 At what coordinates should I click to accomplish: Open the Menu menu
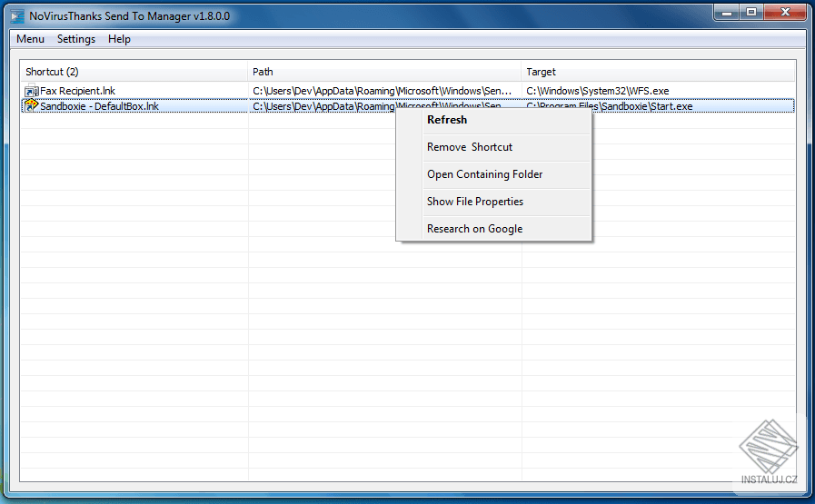tap(30, 39)
